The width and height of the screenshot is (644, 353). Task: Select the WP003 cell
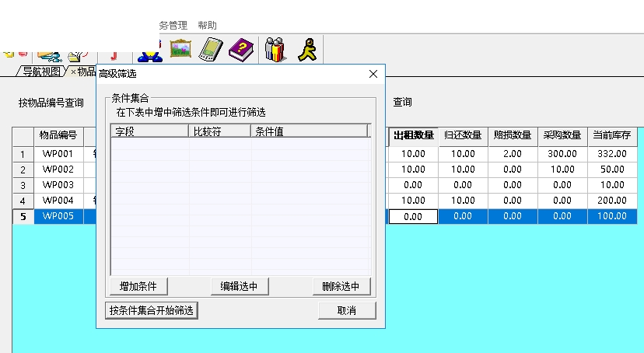58,185
